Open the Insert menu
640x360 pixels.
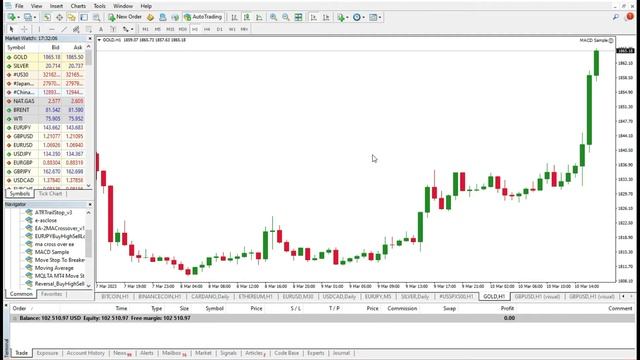(56, 6)
